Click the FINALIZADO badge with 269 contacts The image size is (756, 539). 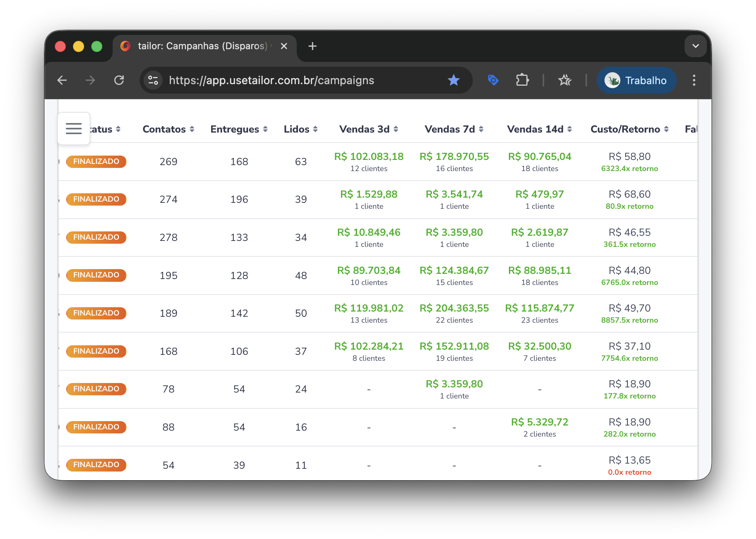click(96, 162)
